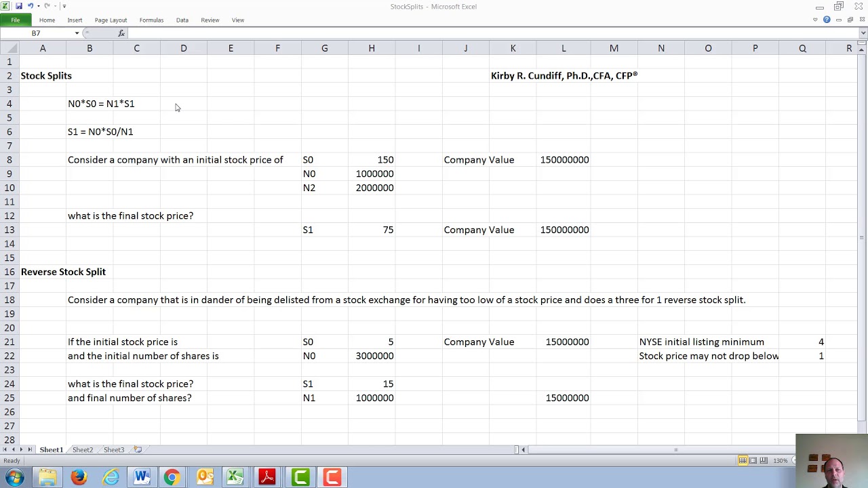Image resolution: width=868 pixels, height=488 pixels.
Task: Go to the next sheet tab
Action: point(21,450)
